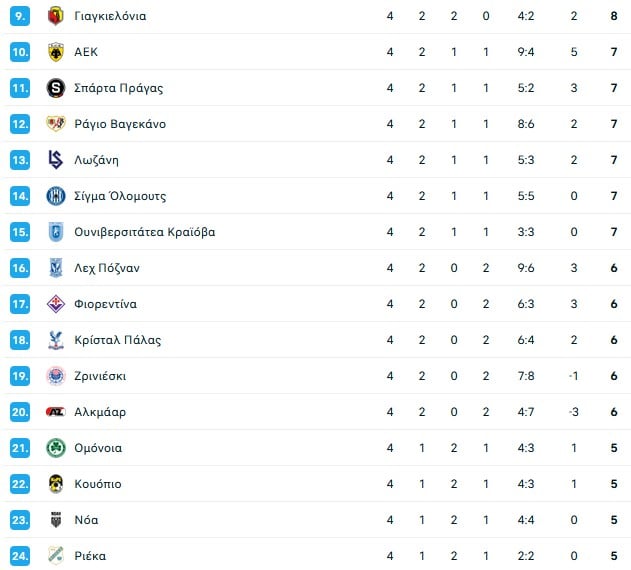Click the Lausanne club logo
Screen dimensions: 631x570
click(x=55, y=160)
